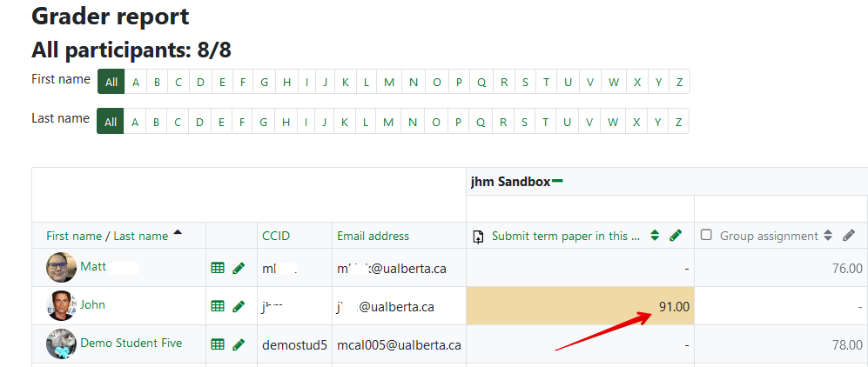
Task: Click the assignment icon beside Submit term paper
Action: tap(478, 236)
